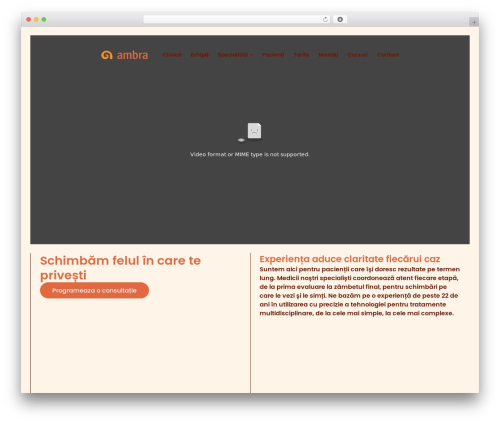Click the Programeaza o consultație button
This screenshot has height=423, width=500.
click(x=94, y=290)
